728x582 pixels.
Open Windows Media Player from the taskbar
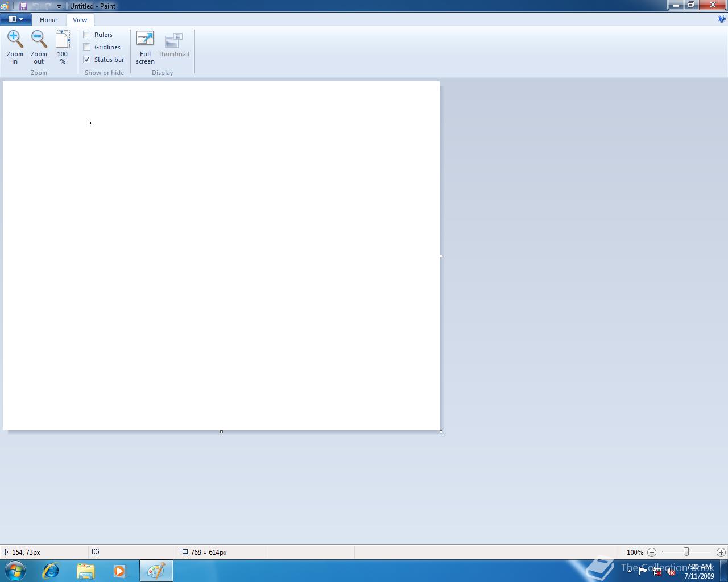(x=120, y=570)
